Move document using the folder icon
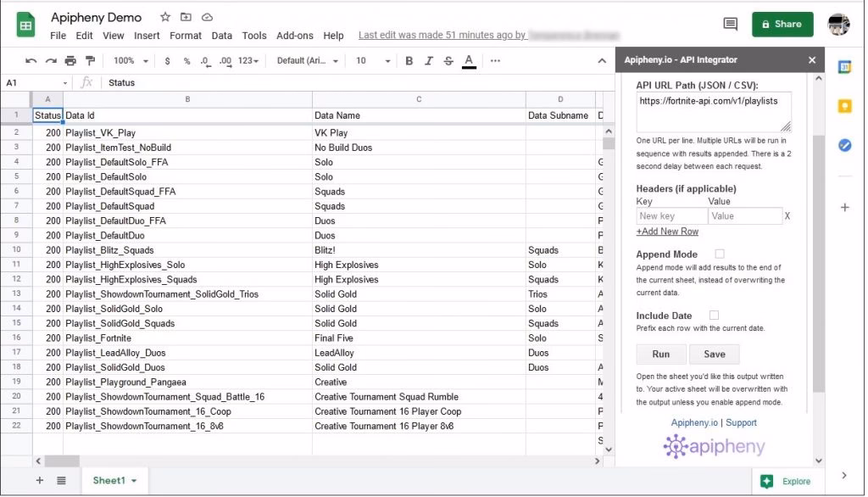The width and height of the screenshot is (868, 497). coord(186,17)
